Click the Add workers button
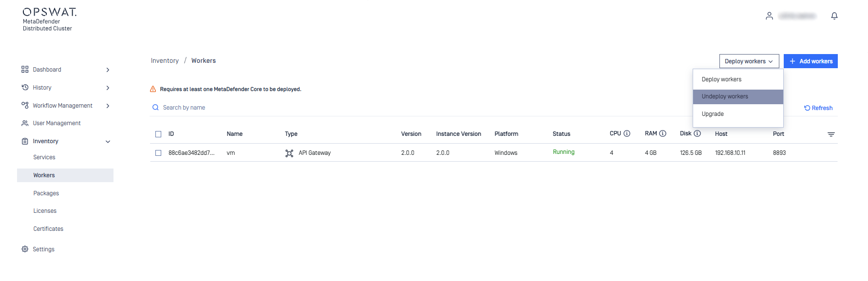Viewport: 868px width, 281px height. 811,61
